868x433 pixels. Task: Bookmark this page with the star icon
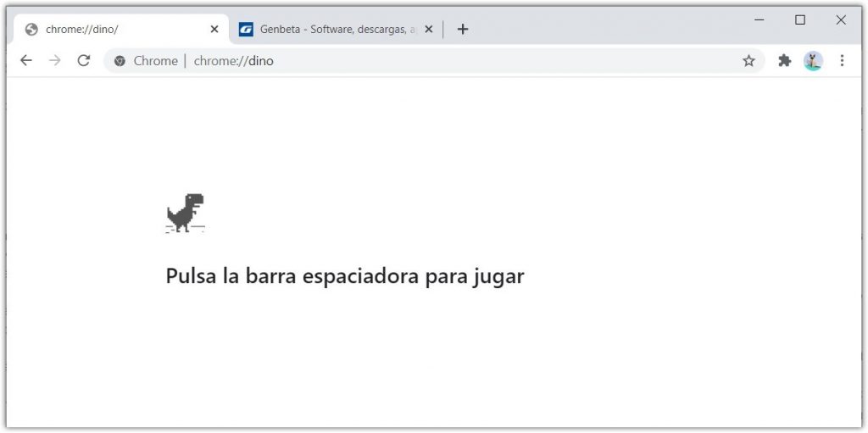point(748,61)
